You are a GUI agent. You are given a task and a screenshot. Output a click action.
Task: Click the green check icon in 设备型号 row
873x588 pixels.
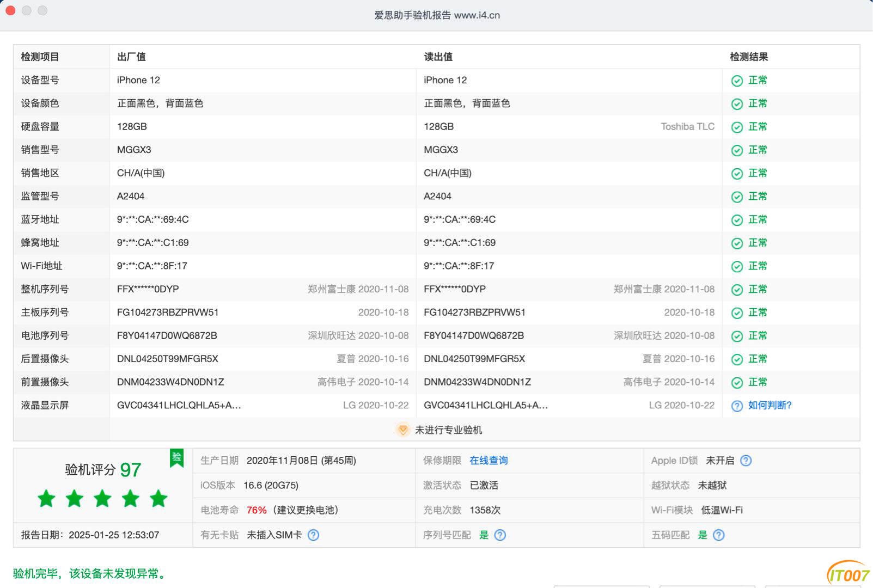point(737,81)
